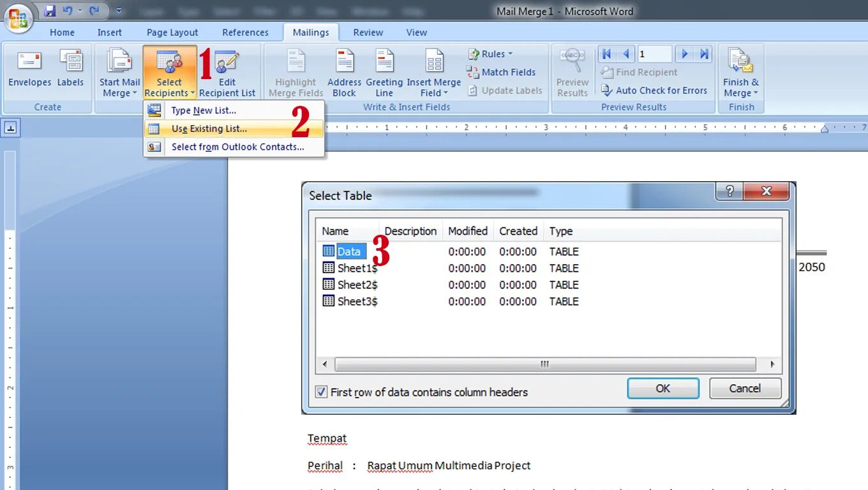Click the Office button logo
Image resolution: width=868 pixels, height=490 pixels.
19,19
